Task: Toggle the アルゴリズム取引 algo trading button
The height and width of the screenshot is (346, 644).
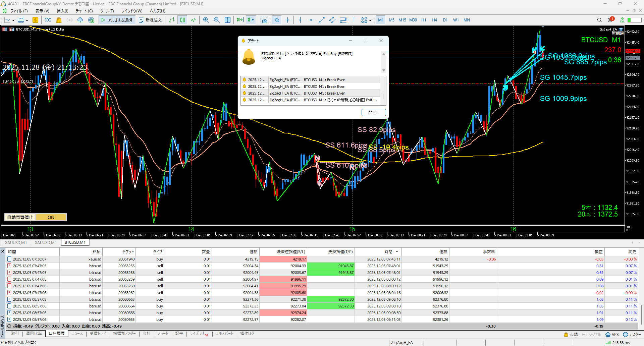Action: [x=117, y=20]
